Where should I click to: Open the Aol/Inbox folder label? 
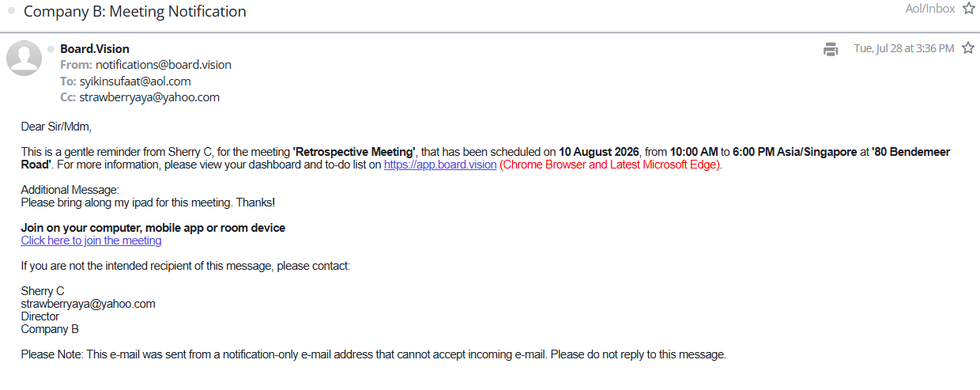[x=930, y=9]
